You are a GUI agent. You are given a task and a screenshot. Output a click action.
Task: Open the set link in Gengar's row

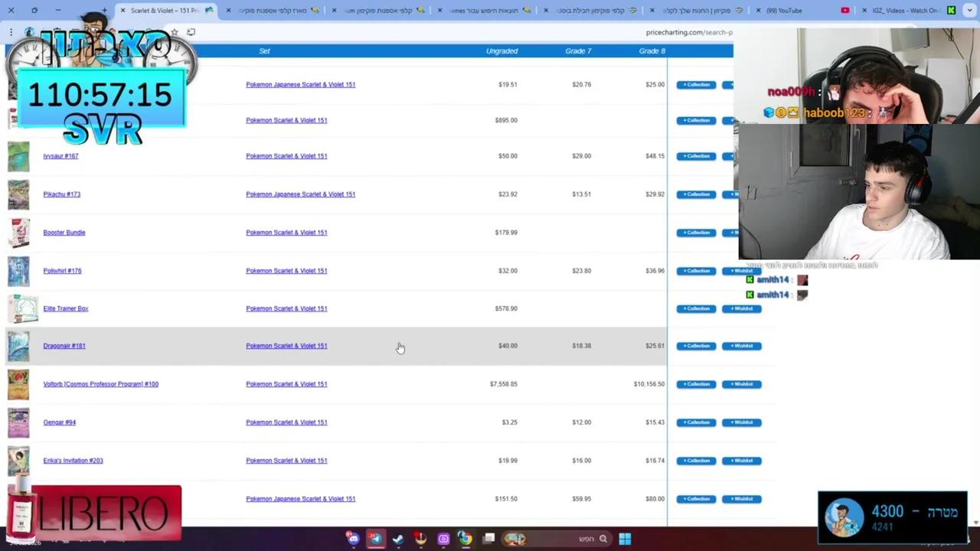coord(286,422)
